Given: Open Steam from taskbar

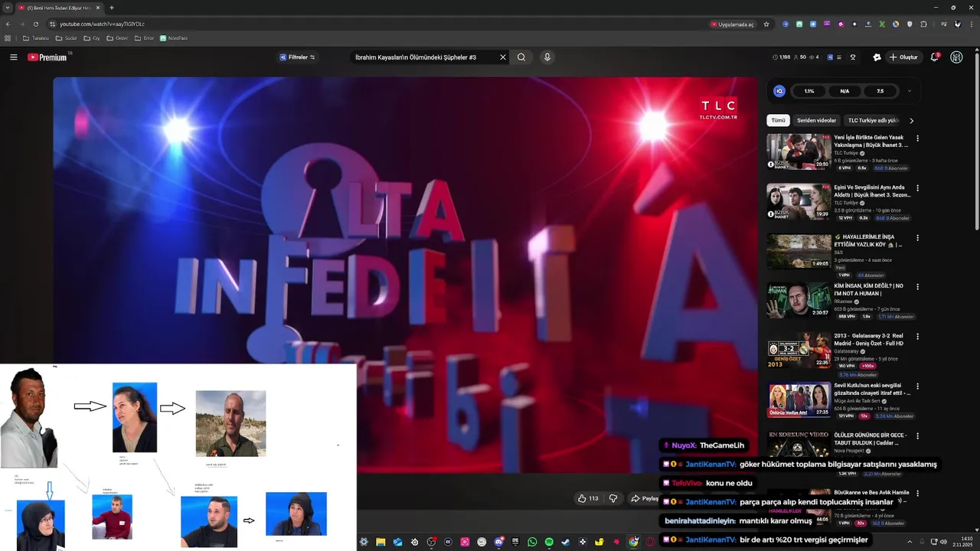Looking at the screenshot, I should [566, 542].
